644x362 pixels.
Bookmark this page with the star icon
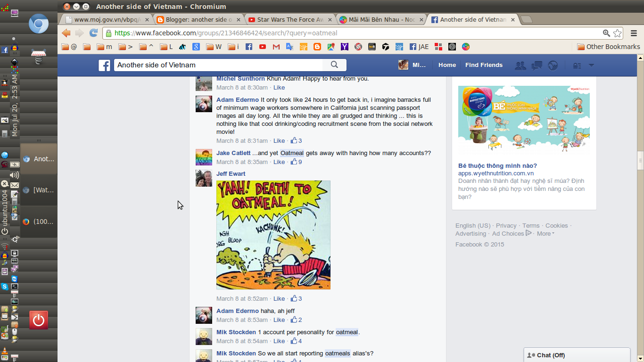pyautogui.click(x=618, y=33)
